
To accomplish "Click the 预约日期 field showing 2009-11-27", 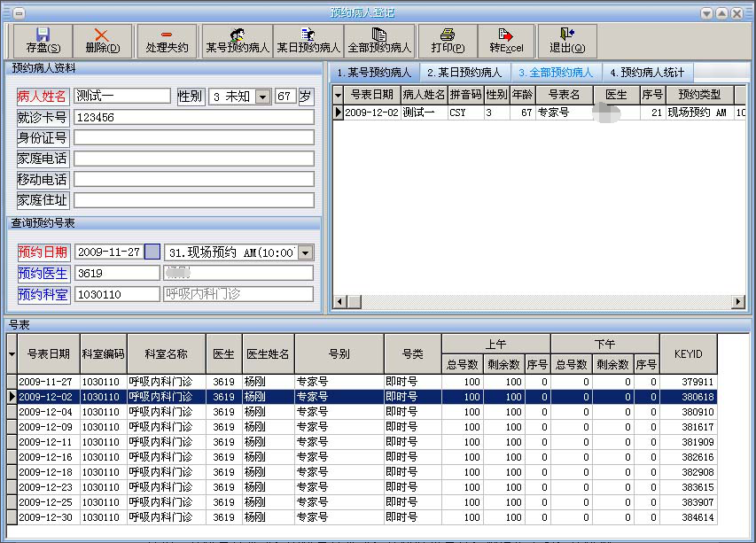I will [109, 252].
